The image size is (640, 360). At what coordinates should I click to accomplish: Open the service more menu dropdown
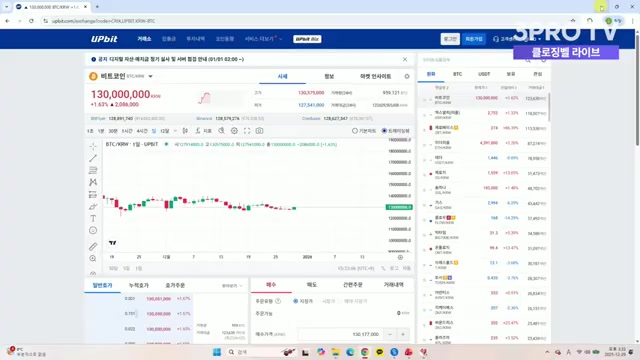tap(263, 39)
